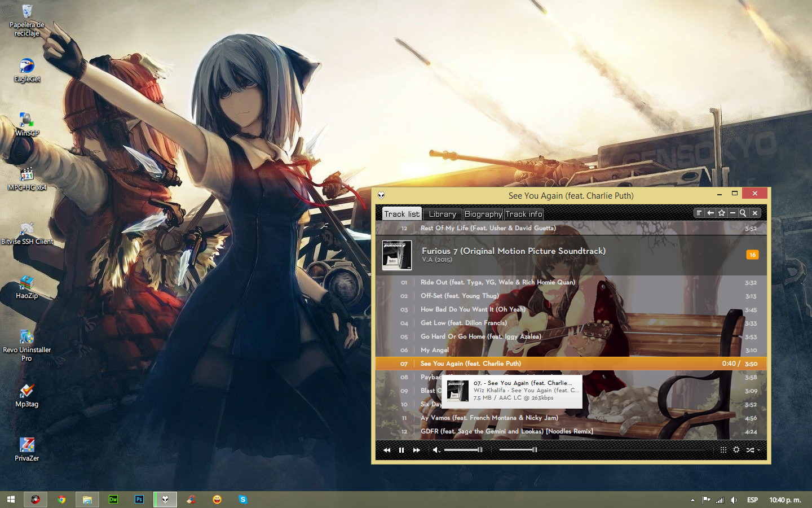Click the alien music player taskbar icon
Image resolution: width=812 pixels, height=508 pixels.
165,500
